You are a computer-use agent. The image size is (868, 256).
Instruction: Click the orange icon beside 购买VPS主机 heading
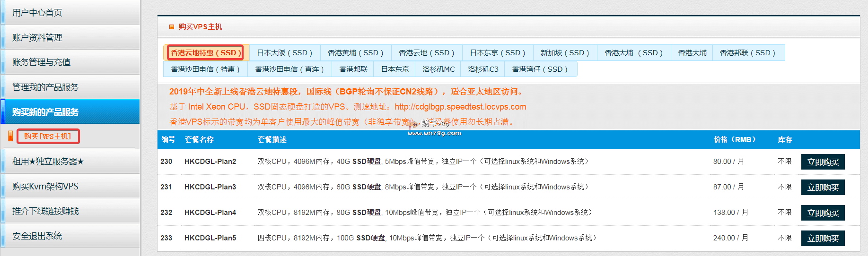tap(172, 27)
